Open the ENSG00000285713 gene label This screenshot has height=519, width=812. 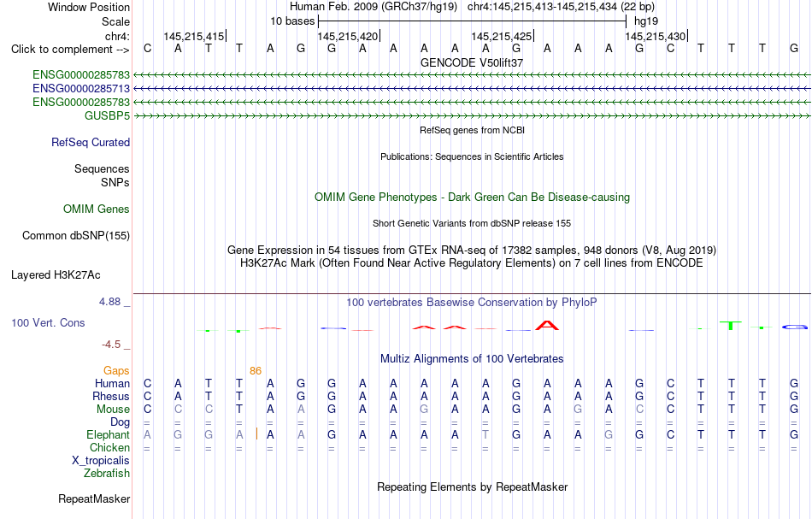[81, 89]
